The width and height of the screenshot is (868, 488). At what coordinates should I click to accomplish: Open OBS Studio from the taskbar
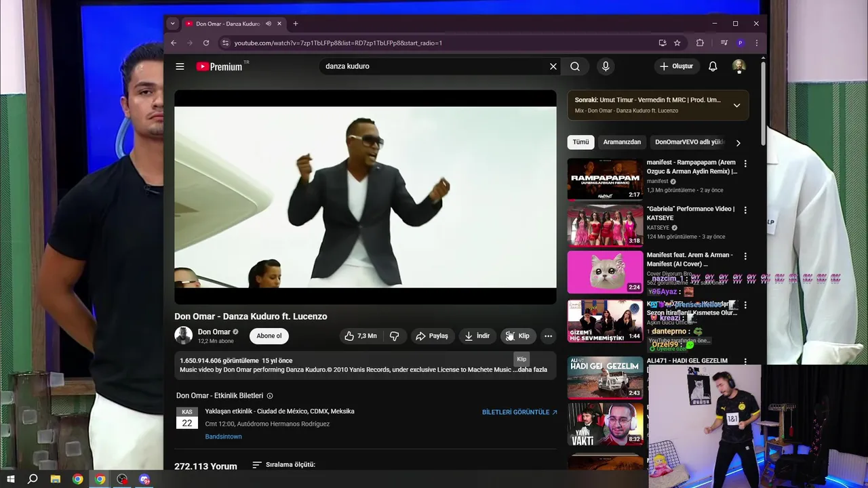click(x=122, y=479)
